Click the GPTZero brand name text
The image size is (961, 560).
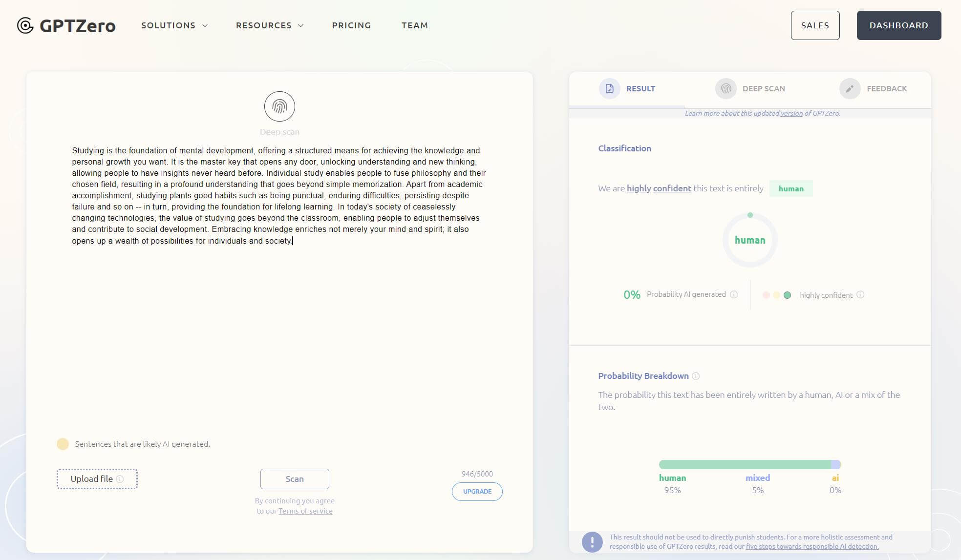click(78, 25)
